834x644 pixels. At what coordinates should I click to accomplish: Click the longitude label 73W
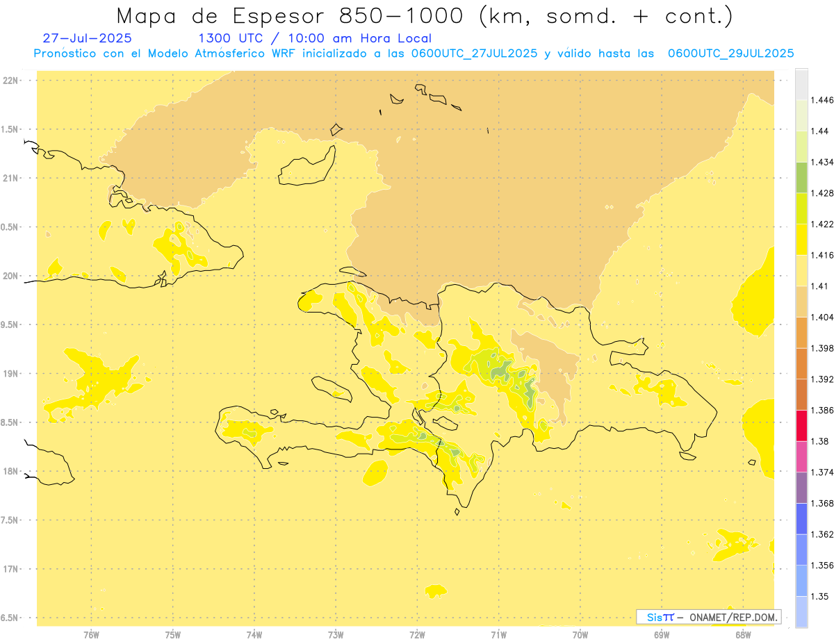coord(336,634)
